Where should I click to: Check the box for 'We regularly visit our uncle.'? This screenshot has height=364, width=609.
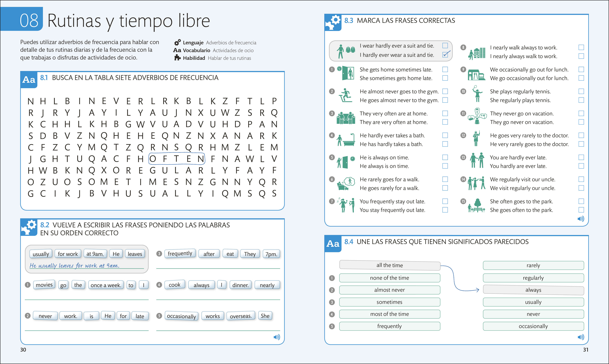581,179
